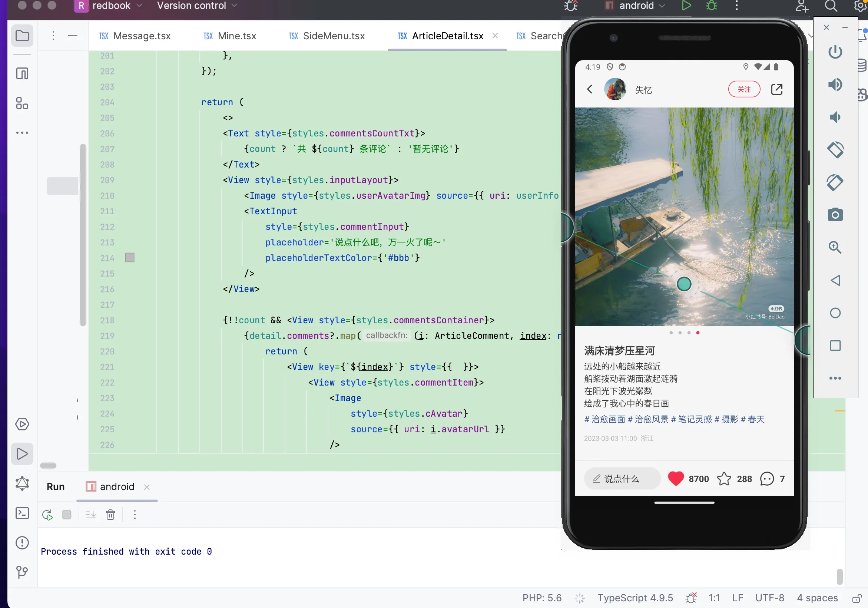The image size is (868, 608).
Task: Open the Problems tool window icon
Action: click(22, 543)
